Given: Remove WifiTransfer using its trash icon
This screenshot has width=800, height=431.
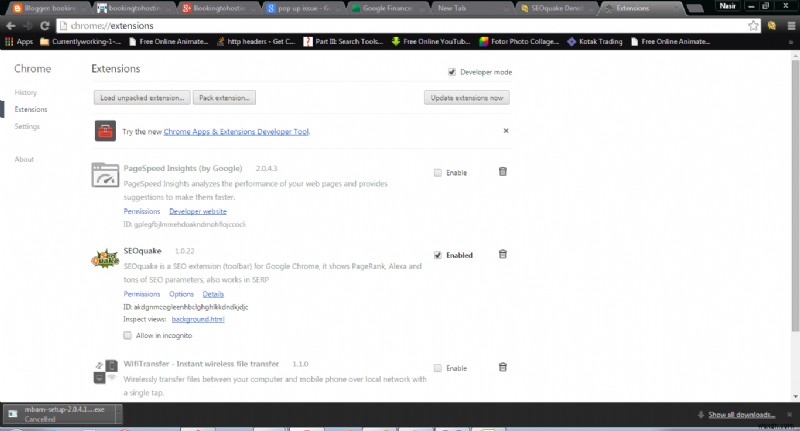Looking at the screenshot, I should 502,367.
